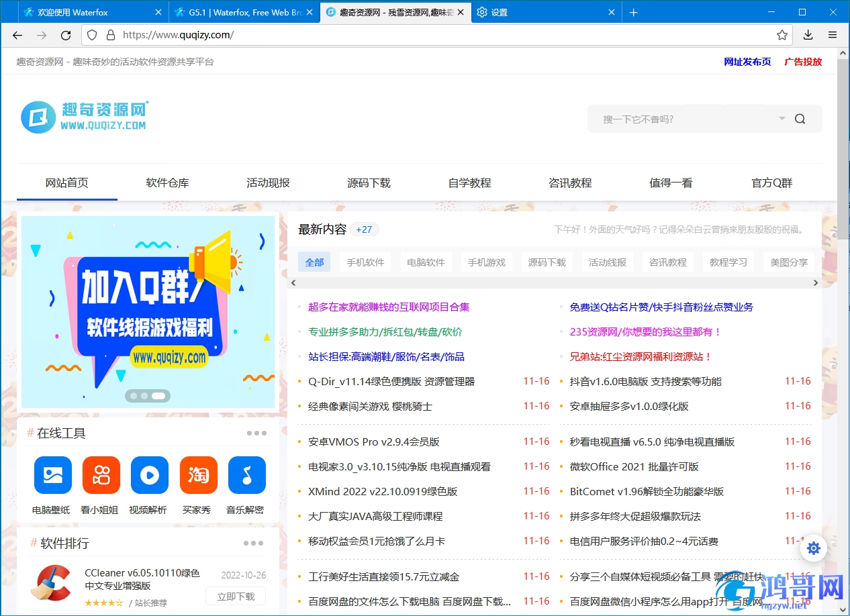Viewport: 850px width, 616px height.
Task: Open Q-Dir_v11.14绿色便携版 article
Action: click(x=391, y=382)
